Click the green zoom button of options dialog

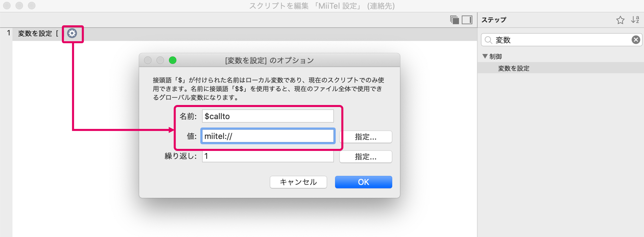coord(173,60)
